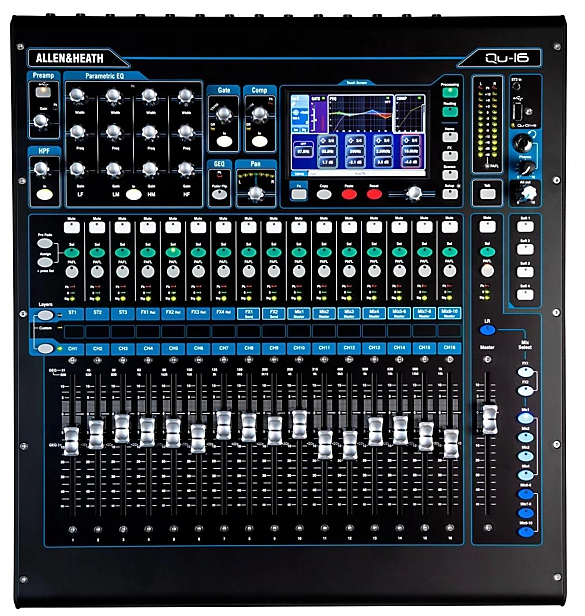585x616 pixels.
Task: Hit the Pre Fade key
Action: (x=45, y=243)
